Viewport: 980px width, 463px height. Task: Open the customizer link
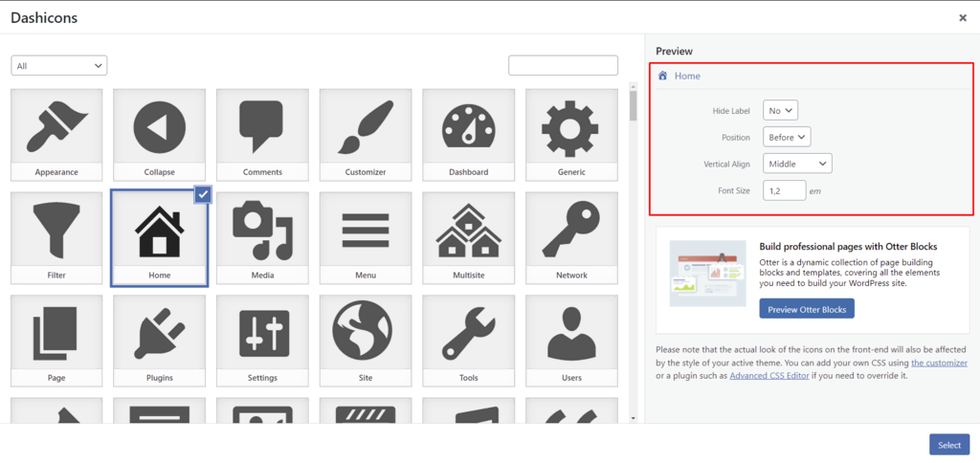point(940,363)
